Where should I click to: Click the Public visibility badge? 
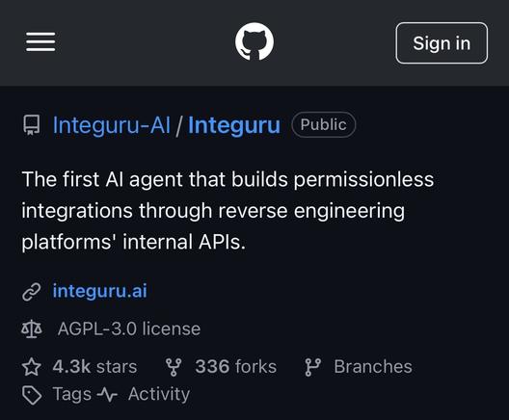[x=323, y=124]
